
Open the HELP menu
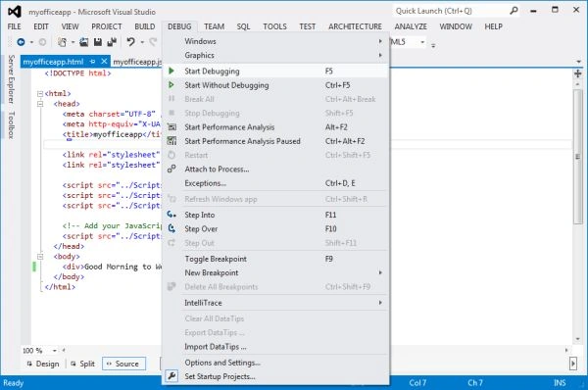click(493, 26)
